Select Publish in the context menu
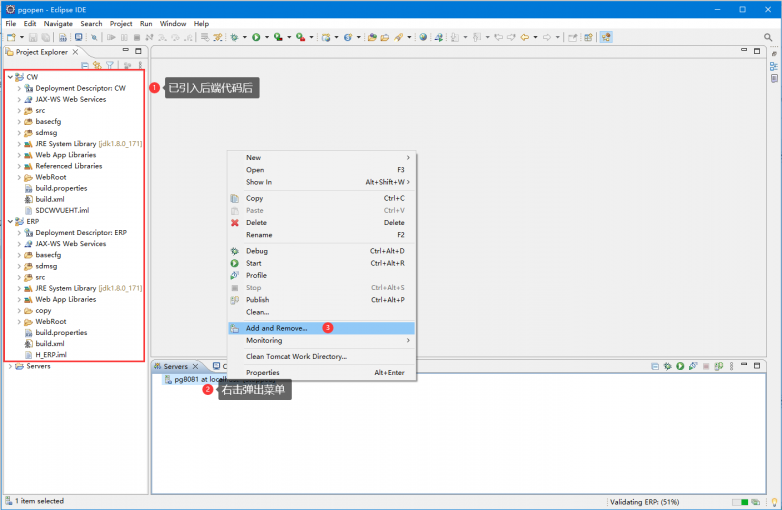The width and height of the screenshot is (782, 510). (x=257, y=299)
